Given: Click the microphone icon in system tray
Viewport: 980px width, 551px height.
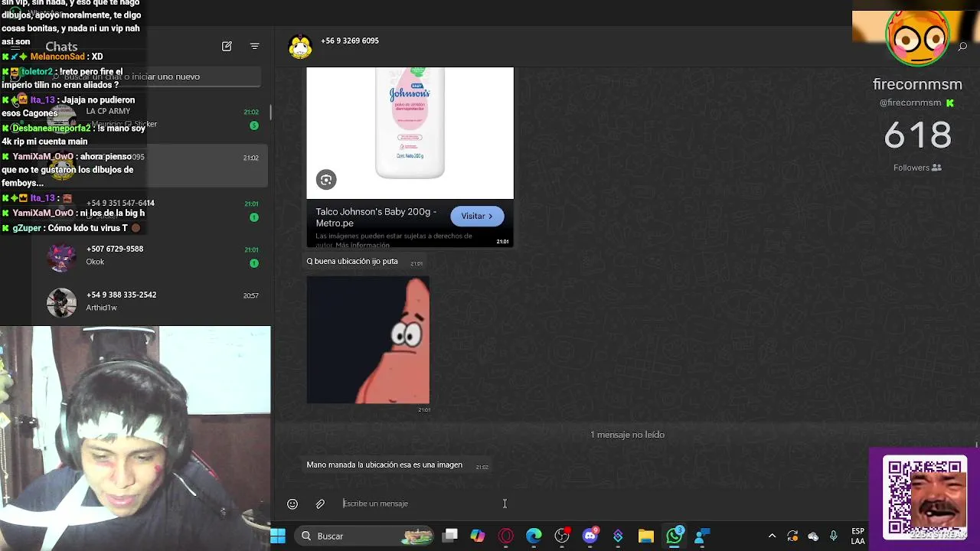Looking at the screenshot, I should pos(834,536).
